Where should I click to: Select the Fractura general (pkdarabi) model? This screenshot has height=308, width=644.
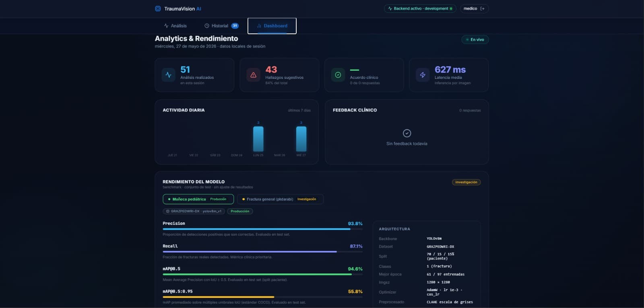click(280, 199)
